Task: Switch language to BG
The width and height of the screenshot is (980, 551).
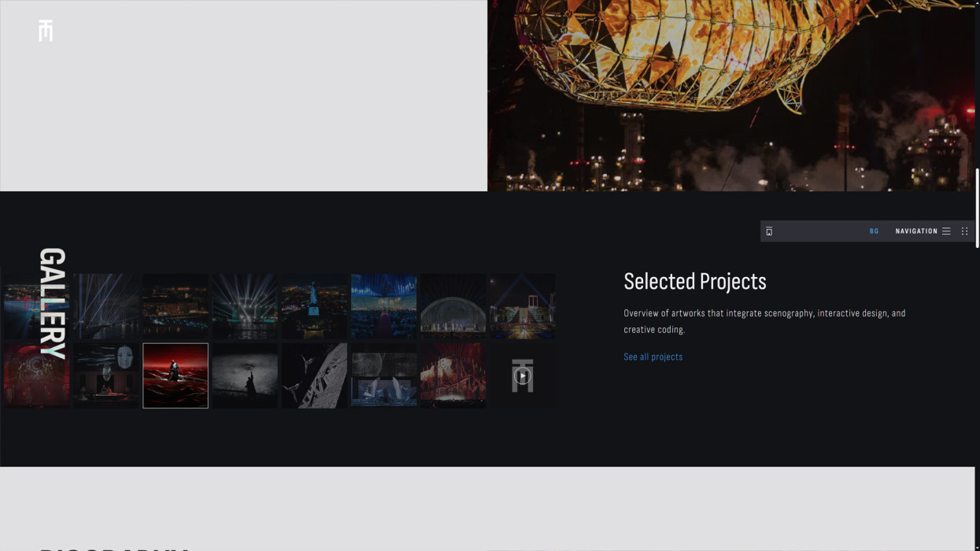Action: point(874,231)
